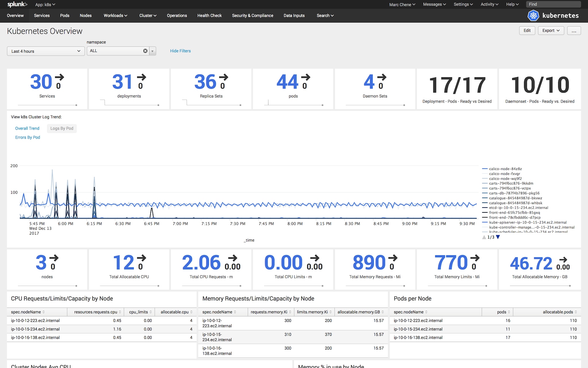Click the Kubernetes wheel logo icon
This screenshot has width=588, height=368.
533,16
